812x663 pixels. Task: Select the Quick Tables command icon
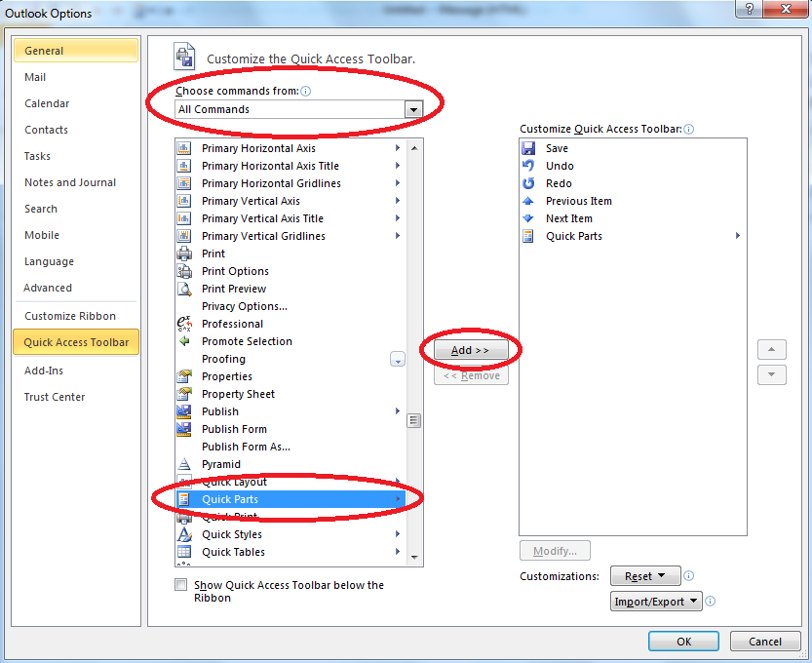(x=183, y=552)
